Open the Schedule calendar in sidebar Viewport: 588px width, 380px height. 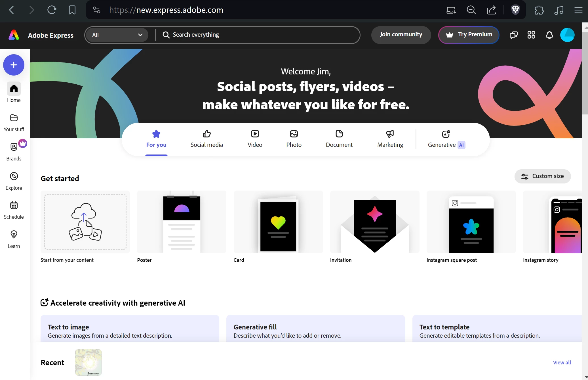tap(14, 210)
